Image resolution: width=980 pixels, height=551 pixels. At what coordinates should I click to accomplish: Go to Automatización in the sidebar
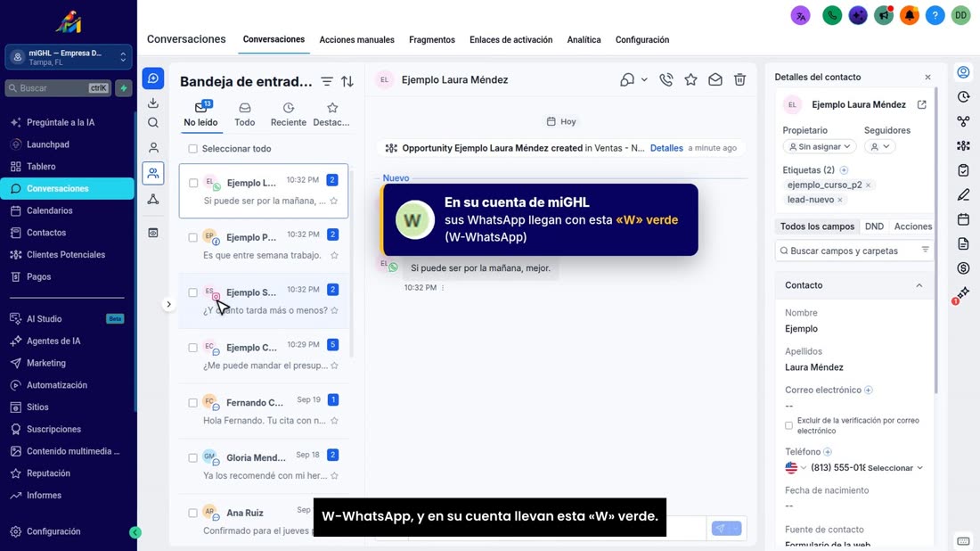(57, 385)
